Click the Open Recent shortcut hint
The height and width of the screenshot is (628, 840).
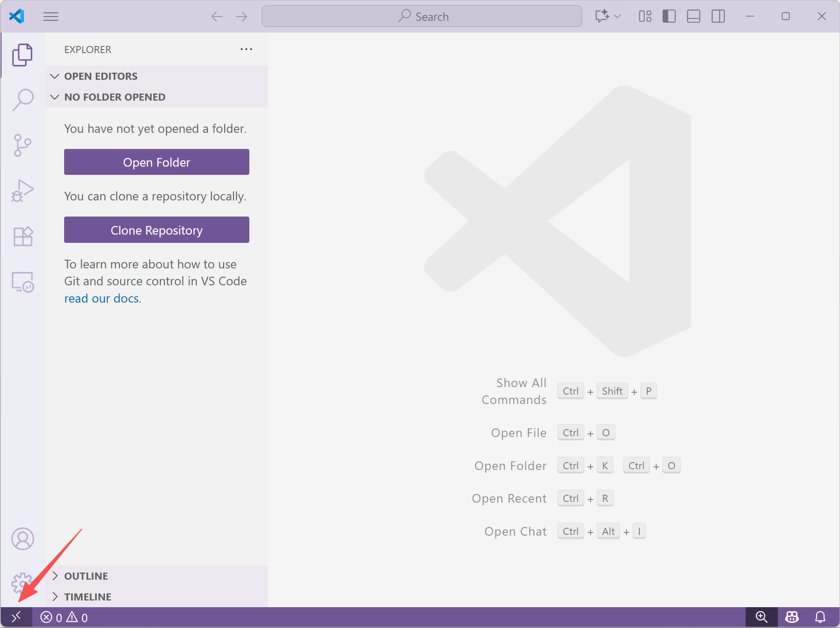pyautogui.click(x=543, y=498)
